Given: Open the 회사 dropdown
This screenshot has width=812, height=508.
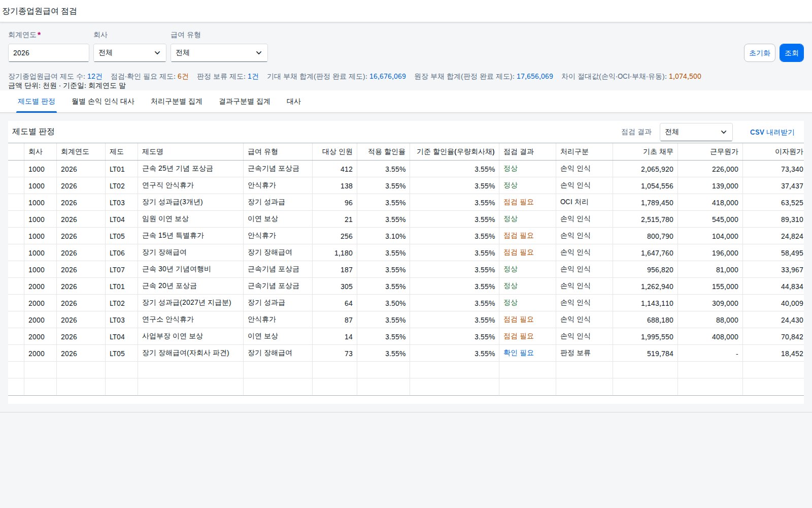Looking at the screenshot, I should (130, 53).
